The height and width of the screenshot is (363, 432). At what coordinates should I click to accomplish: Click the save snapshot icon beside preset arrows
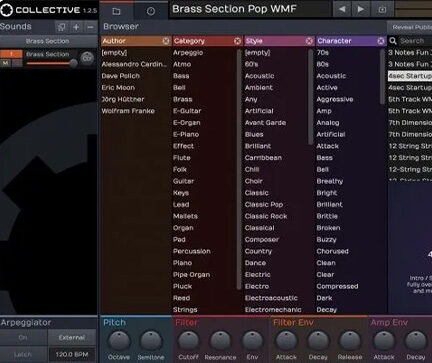(382, 9)
